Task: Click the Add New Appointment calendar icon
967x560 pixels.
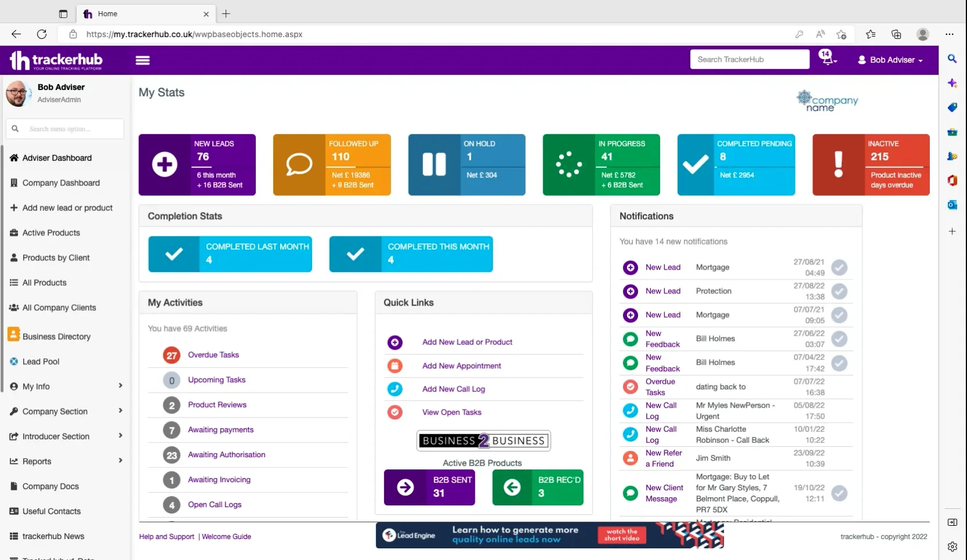Action: [395, 366]
